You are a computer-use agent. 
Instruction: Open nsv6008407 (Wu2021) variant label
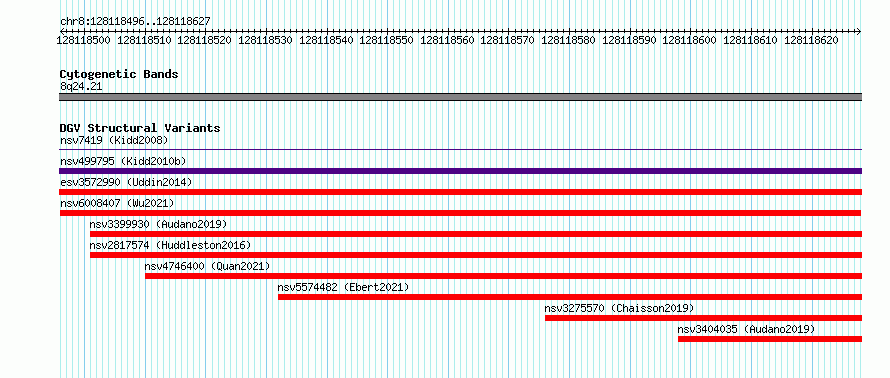[x=117, y=203]
